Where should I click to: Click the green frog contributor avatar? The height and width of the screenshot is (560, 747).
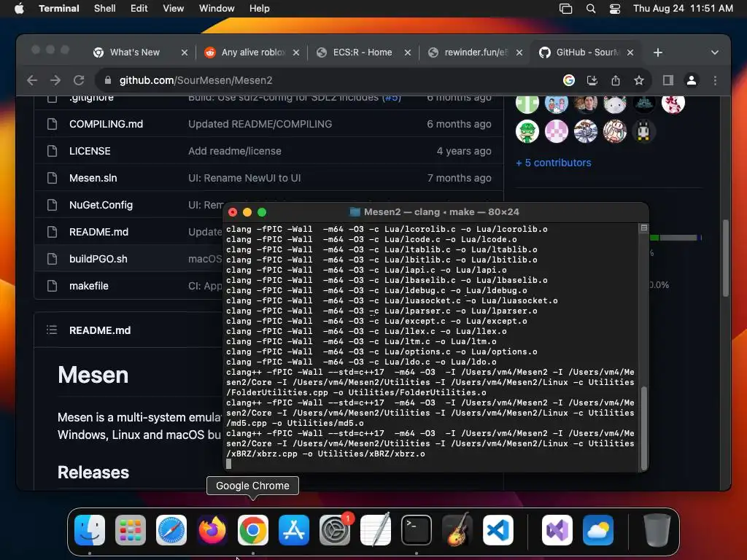527,131
